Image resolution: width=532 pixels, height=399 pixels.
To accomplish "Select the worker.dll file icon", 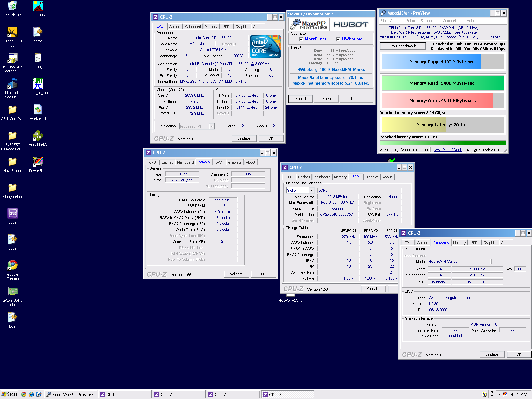I will point(38,112).
